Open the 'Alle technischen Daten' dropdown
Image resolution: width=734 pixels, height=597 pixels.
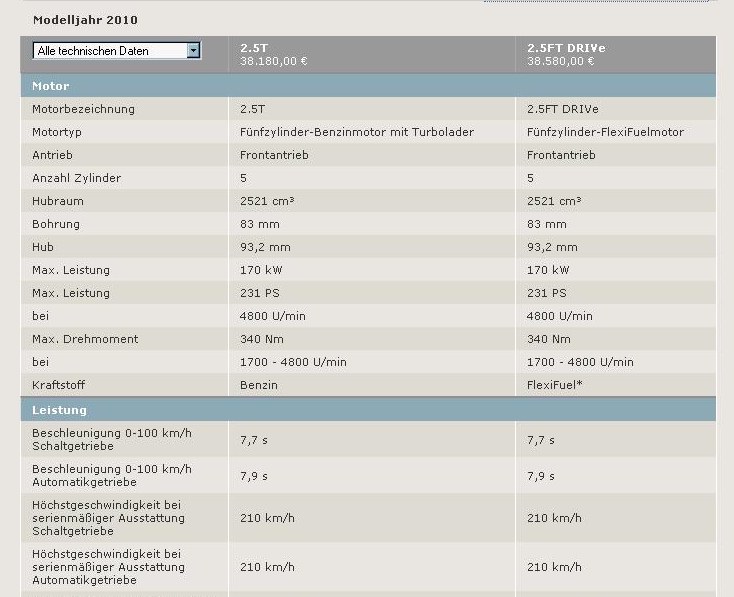click(110, 51)
